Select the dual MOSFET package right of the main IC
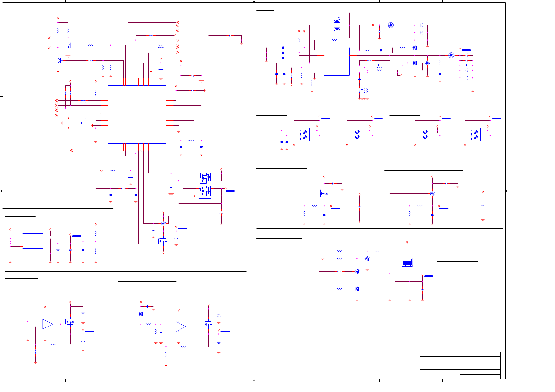555x392 pixels. coord(205,184)
